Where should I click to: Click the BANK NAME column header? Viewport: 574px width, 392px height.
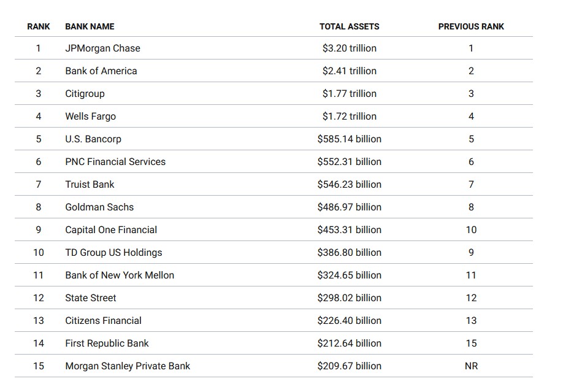coord(90,26)
